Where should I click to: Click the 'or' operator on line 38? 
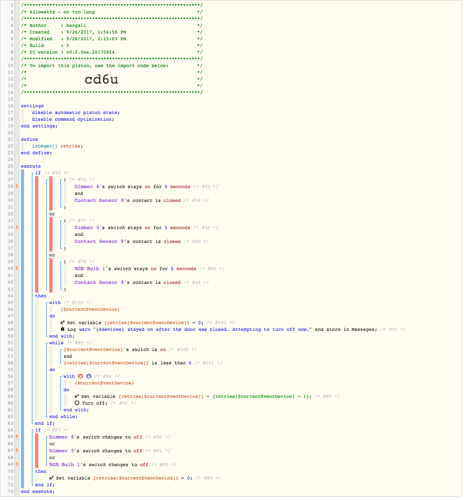click(x=52, y=256)
